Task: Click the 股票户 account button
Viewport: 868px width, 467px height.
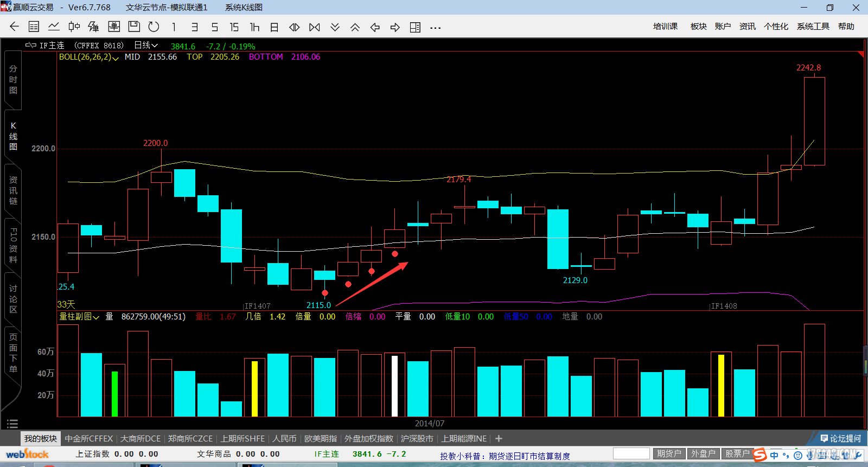Action: point(737,453)
